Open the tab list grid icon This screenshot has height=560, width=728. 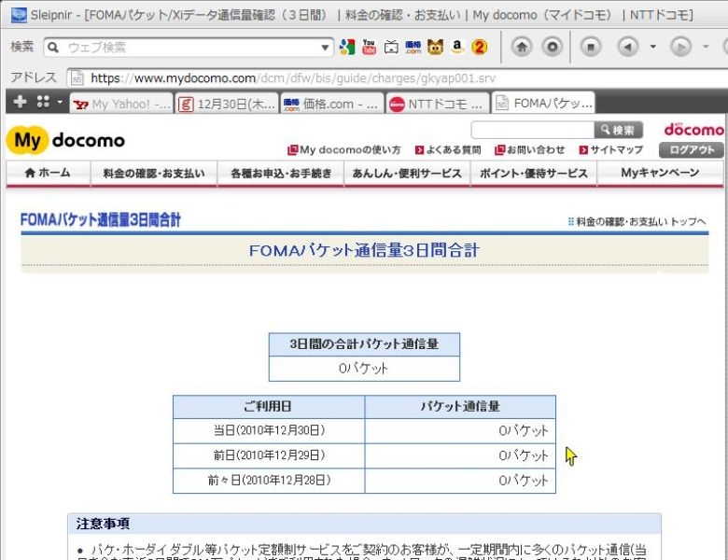coord(43,102)
